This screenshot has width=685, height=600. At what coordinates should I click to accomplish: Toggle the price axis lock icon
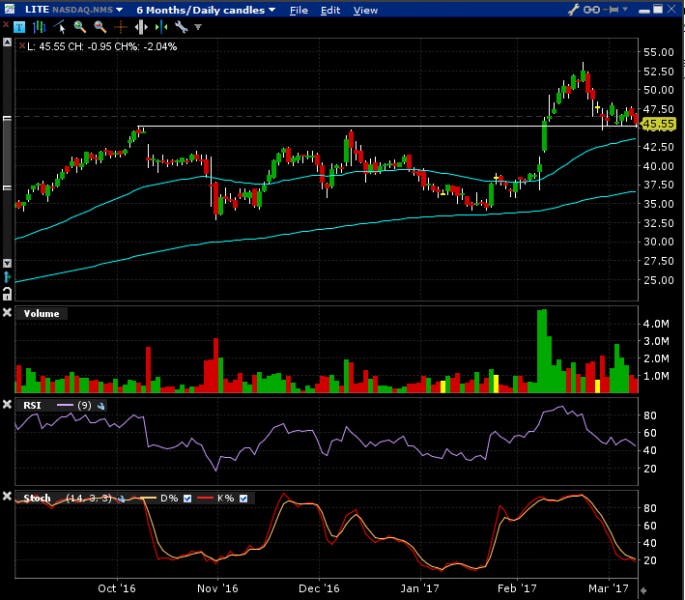coord(7,292)
